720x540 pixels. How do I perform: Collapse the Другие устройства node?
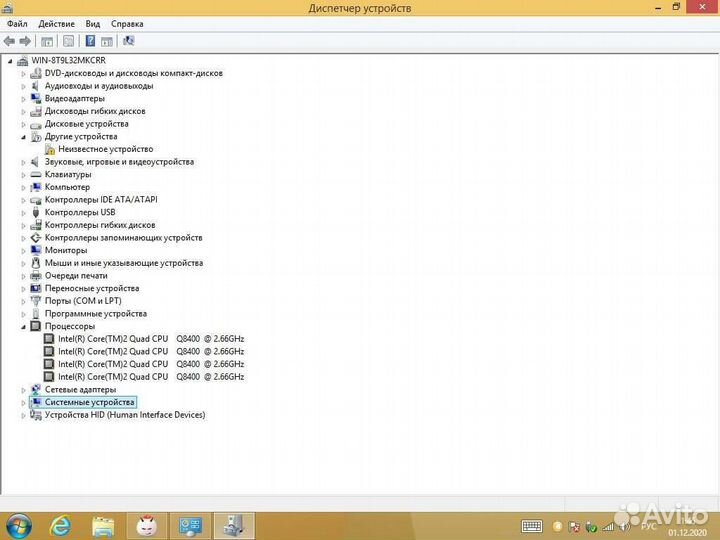(x=23, y=137)
